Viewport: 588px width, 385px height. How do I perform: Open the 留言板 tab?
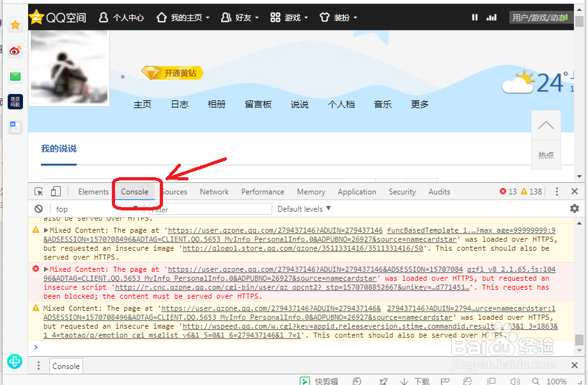click(258, 104)
